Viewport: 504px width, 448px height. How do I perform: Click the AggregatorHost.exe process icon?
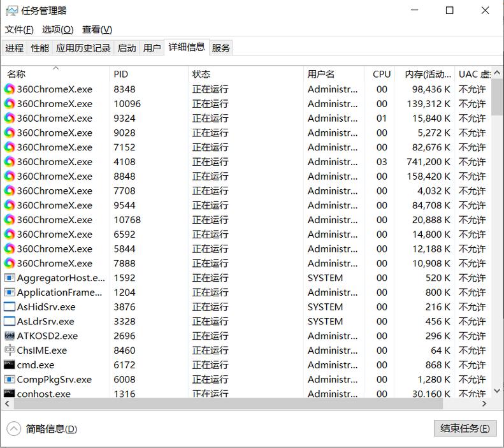[10, 278]
